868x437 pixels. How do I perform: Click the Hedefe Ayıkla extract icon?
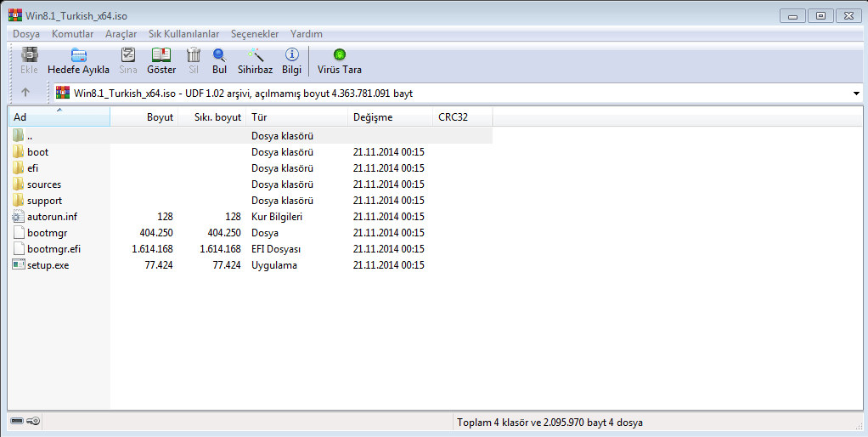(x=79, y=54)
